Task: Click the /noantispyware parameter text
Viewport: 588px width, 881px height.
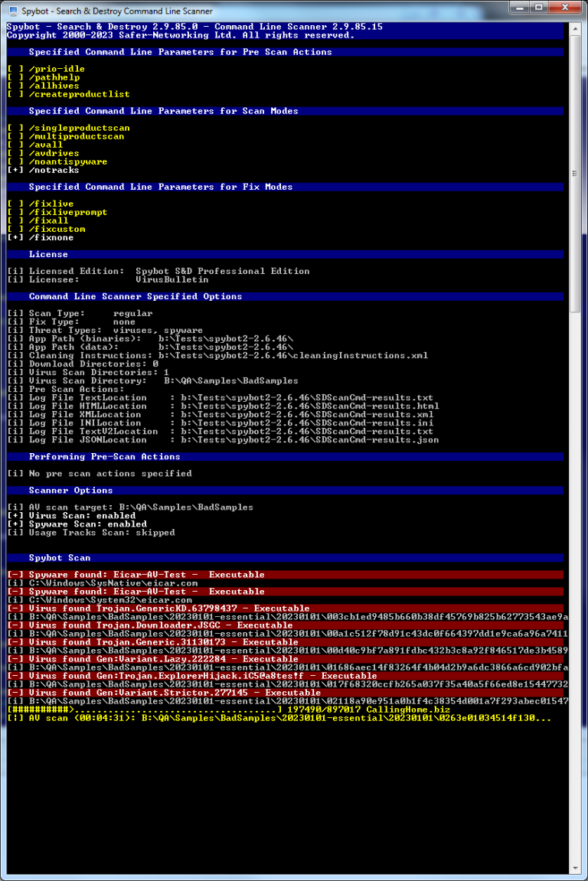Action: (68, 162)
